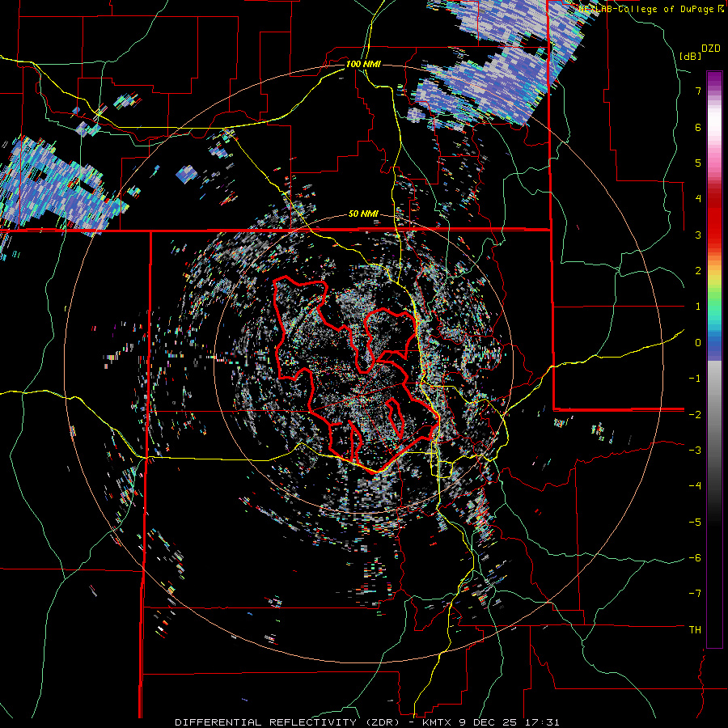Click the TH threshold label on scale
Image resolution: width=728 pixels, height=728 pixels.
695,630
